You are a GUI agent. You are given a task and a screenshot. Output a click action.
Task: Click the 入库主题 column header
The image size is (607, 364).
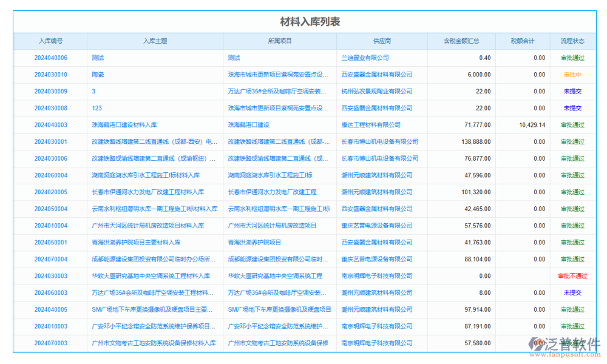155,41
